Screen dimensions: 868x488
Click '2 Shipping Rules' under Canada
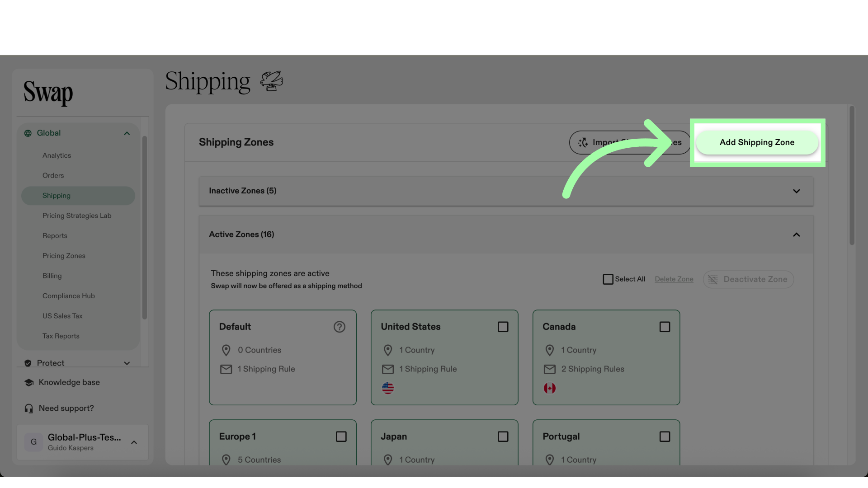593,369
